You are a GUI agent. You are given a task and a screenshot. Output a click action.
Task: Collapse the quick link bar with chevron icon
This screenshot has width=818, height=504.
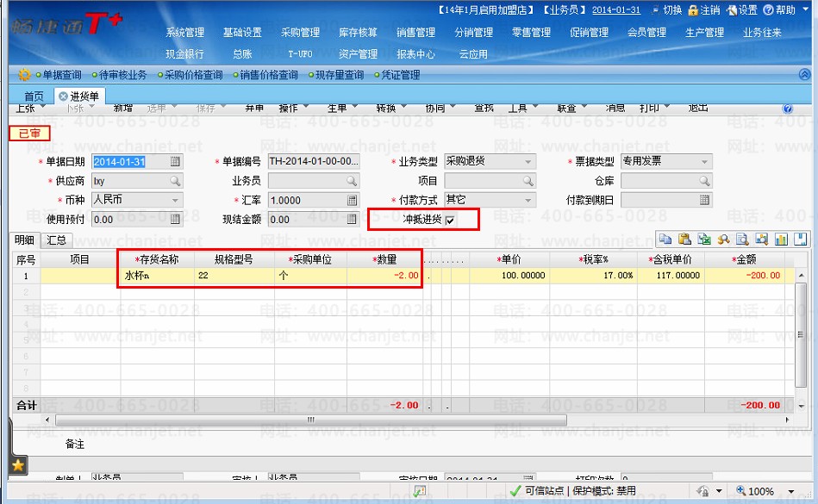point(804,75)
